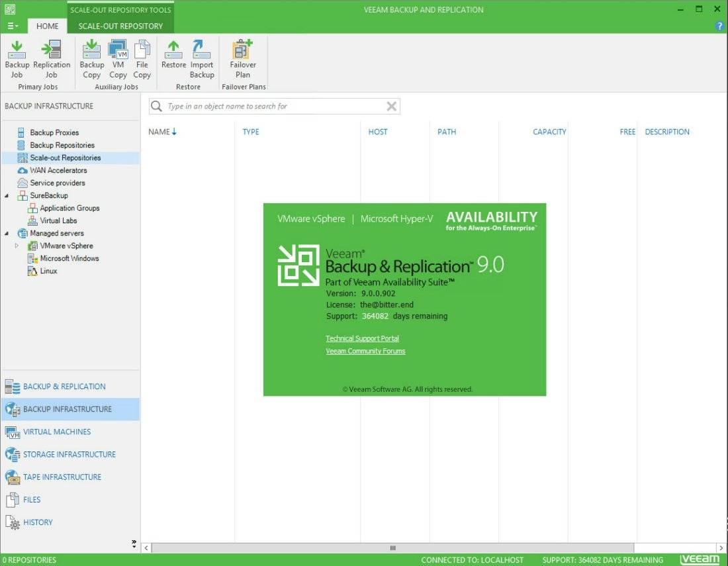The image size is (728, 566).
Task: Switch to the SCALE-OUT REPOSITORY tab
Action: pyautogui.click(x=120, y=26)
